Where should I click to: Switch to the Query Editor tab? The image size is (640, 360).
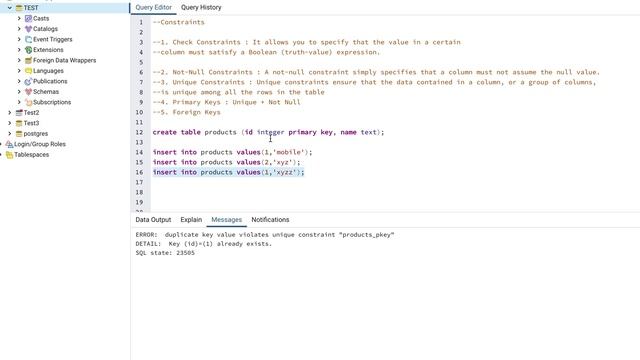tap(153, 7)
